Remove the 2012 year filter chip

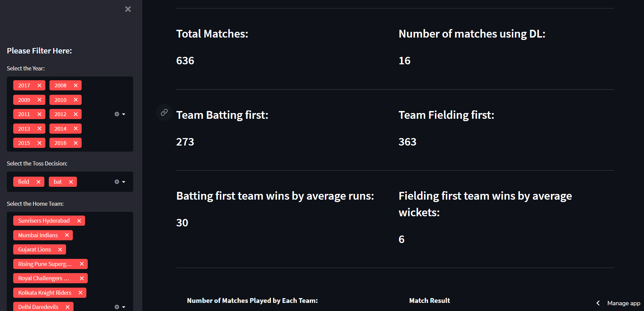76,114
